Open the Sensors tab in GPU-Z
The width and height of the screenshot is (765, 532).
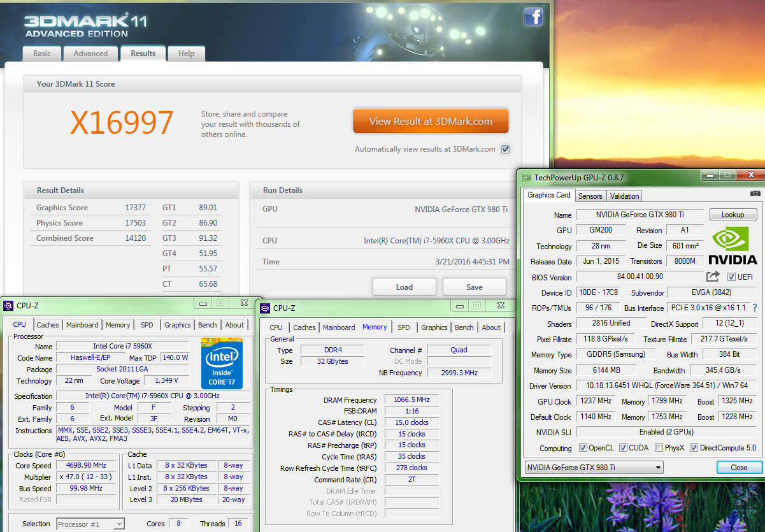(x=590, y=196)
